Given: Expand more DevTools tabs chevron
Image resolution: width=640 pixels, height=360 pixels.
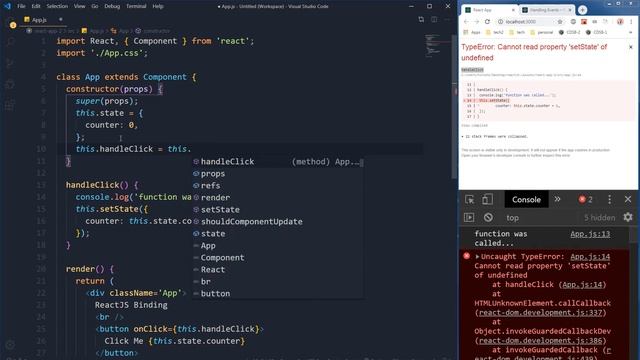Looking at the screenshot, I should (557, 199).
